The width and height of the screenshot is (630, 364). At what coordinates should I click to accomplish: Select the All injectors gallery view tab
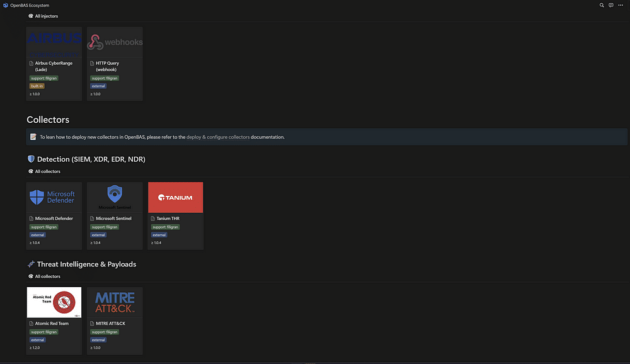pos(44,16)
